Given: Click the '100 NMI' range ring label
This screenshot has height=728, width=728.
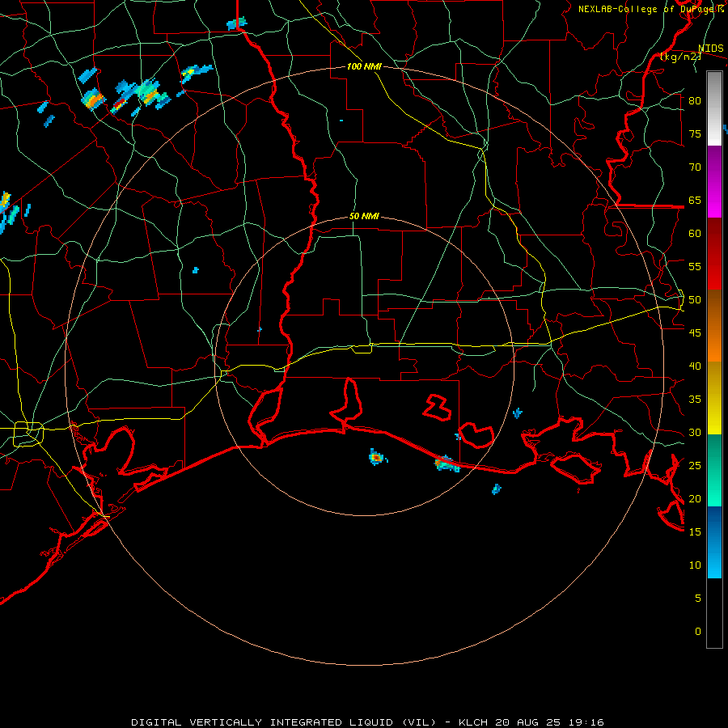Looking at the screenshot, I should coord(364,66).
